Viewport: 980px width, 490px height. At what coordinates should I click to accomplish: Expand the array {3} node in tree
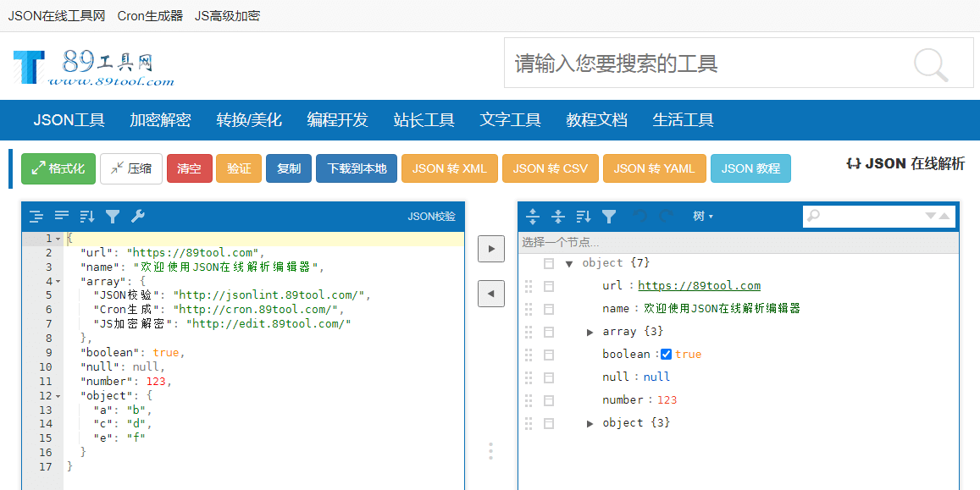coord(590,332)
